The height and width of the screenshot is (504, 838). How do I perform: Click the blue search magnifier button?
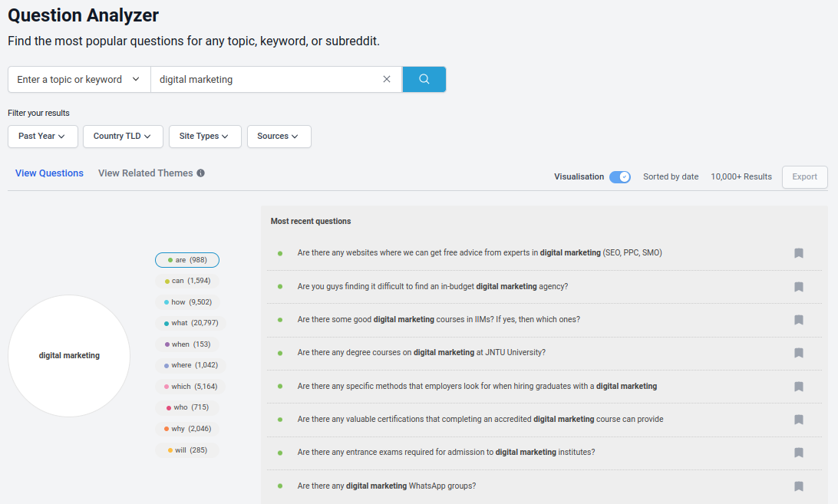pos(424,80)
